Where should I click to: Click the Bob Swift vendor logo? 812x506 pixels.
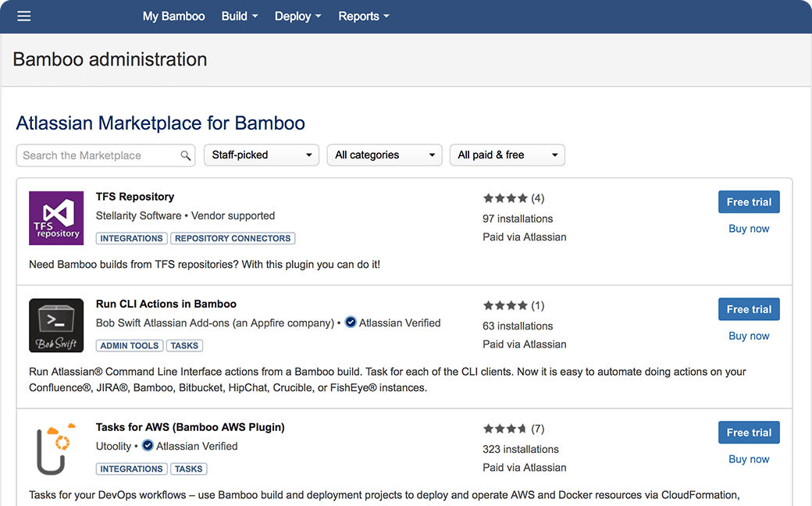[55, 326]
